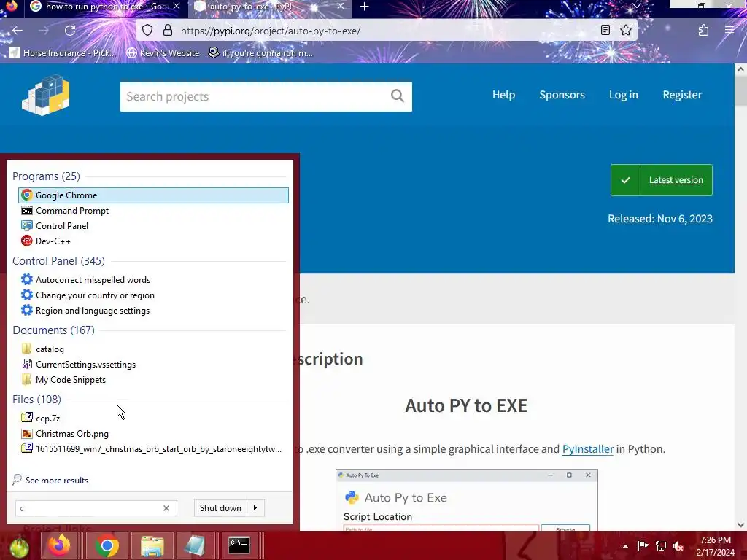Click the Shut down button
This screenshot has width=747, height=560.
pos(220,508)
